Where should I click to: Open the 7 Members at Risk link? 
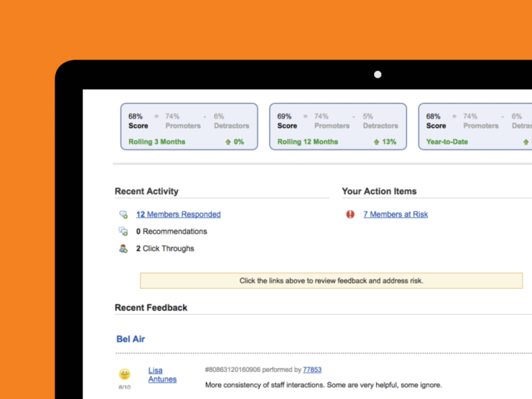pyautogui.click(x=395, y=215)
